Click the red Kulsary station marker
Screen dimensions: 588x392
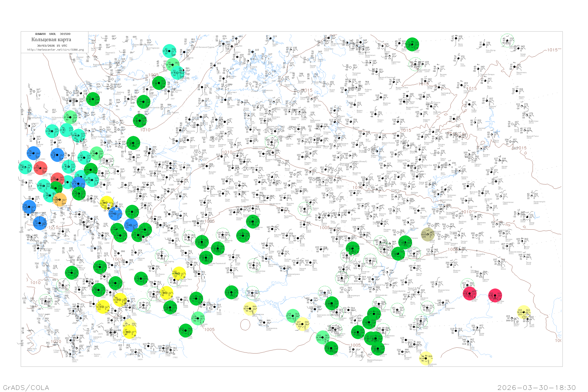coord(495,296)
